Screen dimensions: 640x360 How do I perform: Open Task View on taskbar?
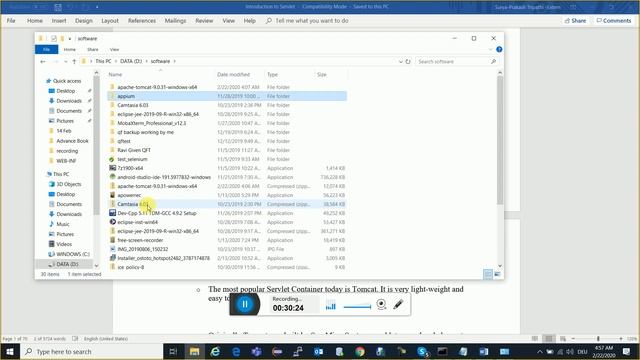point(173,351)
